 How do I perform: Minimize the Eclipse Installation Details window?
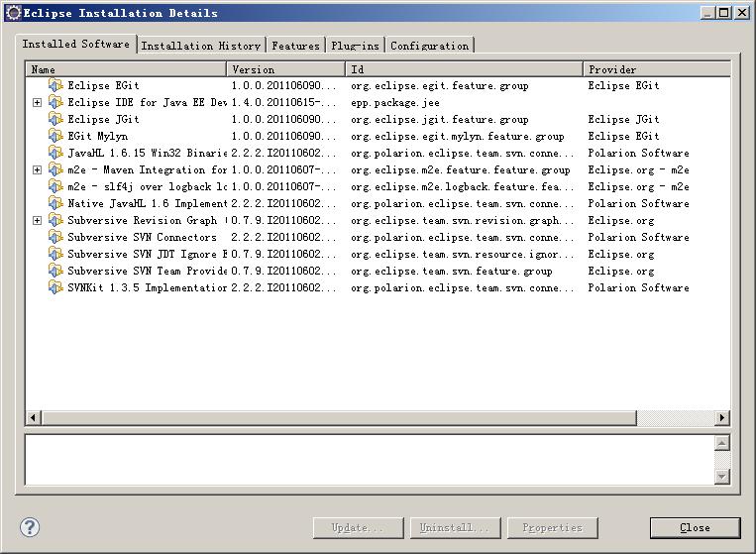coord(707,13)
